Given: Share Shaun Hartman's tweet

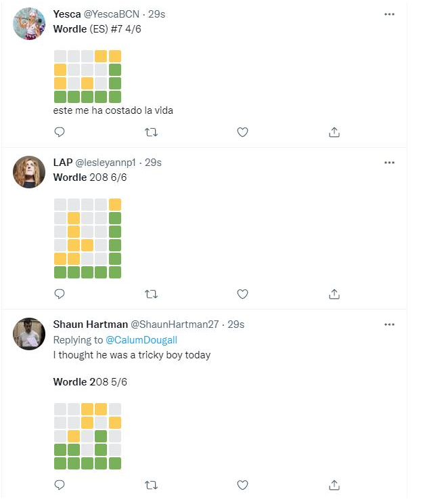Looking at the screenshot, I should click(x=334, y=485).
